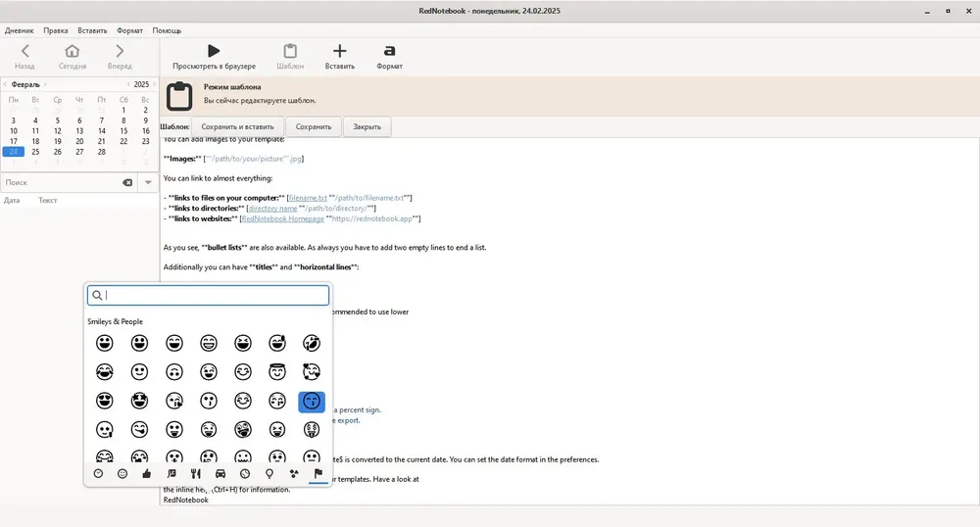Image resolution: width=980 pixels, height=527 pixels.
Task: Insert the halo angel face emoji
Action: tap(277, 372)
